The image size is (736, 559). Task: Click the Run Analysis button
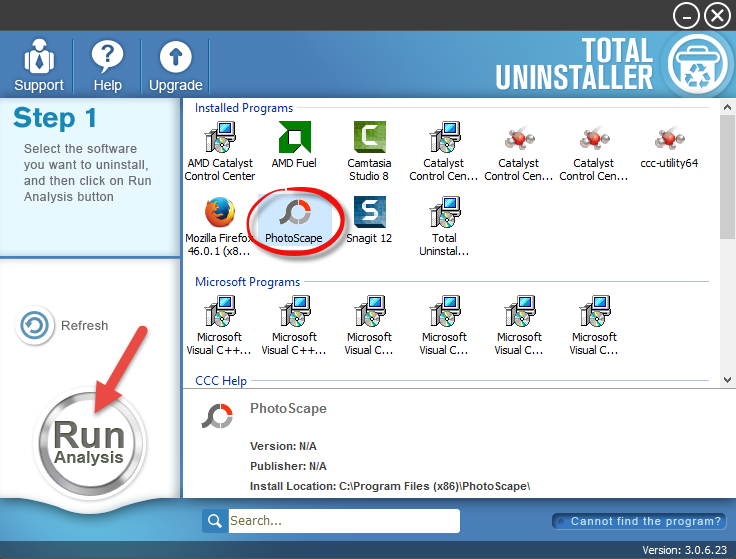coord(89,444)
